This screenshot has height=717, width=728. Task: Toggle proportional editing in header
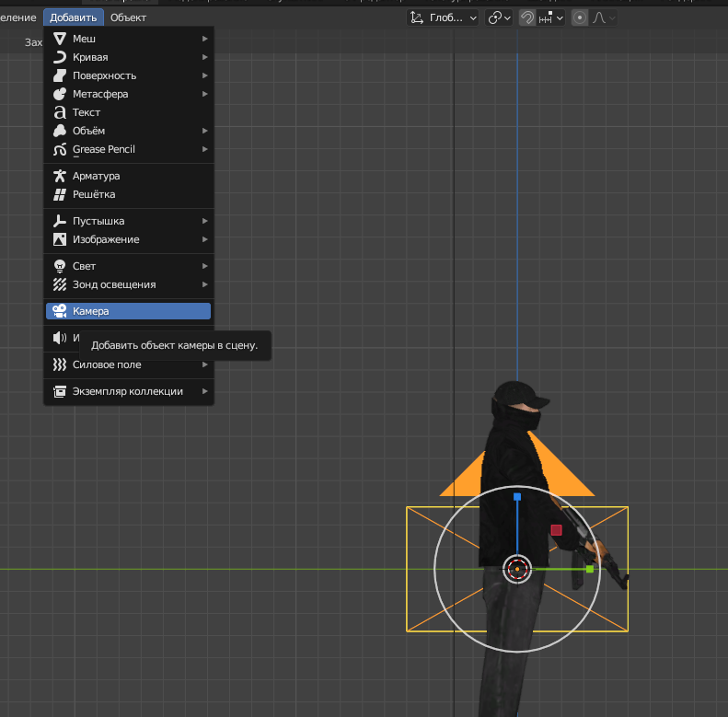coord(580,17)
